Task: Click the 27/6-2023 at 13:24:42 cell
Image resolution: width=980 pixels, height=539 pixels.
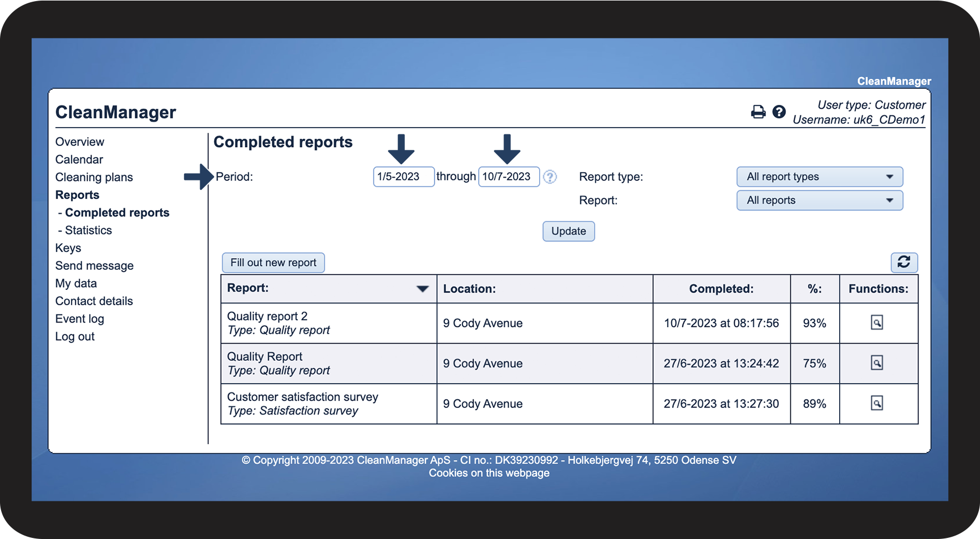Action: (x=721, y=364)
